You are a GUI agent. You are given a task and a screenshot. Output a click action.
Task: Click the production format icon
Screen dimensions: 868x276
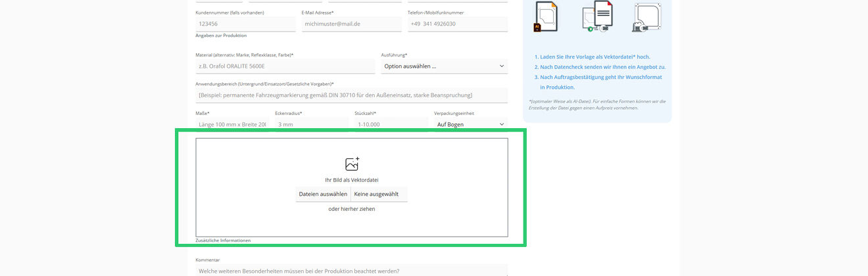(647, 16)
